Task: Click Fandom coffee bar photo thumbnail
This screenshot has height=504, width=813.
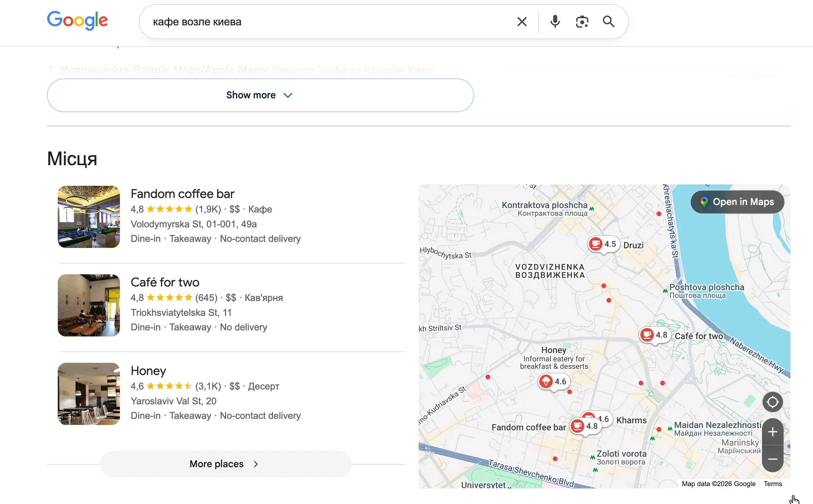Action: (x=89, y=217)
